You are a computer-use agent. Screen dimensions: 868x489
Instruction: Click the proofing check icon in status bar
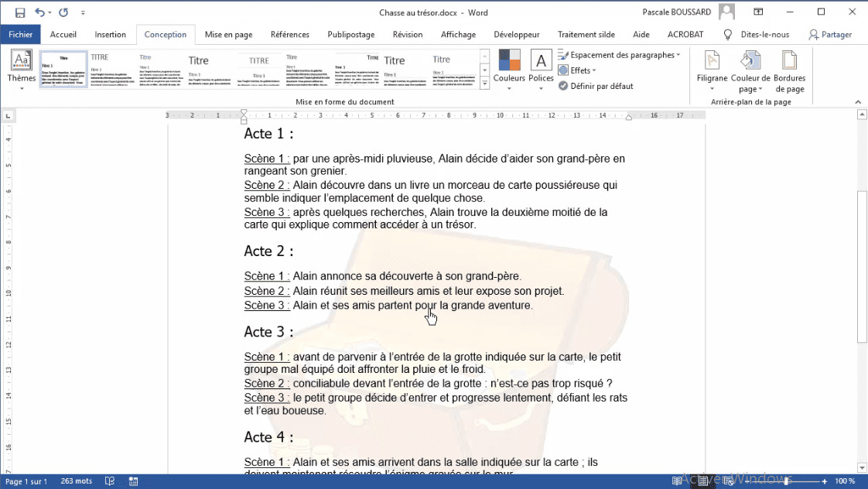click(110, 481)
